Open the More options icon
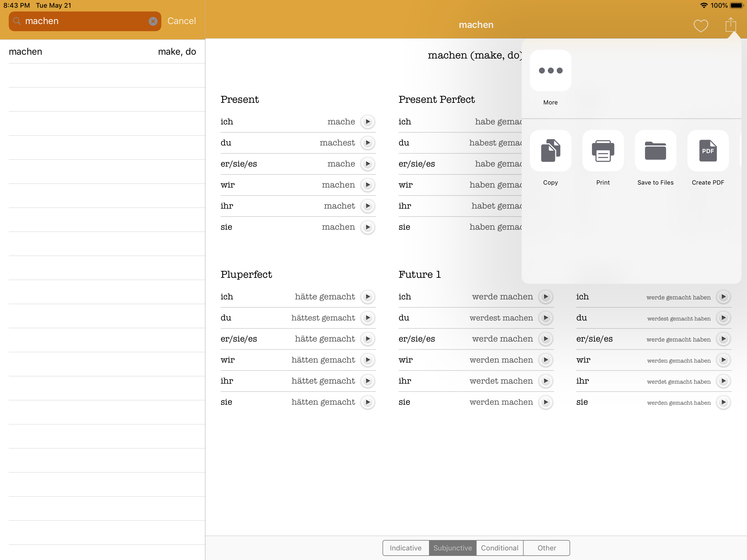This screenshot has width=747, height=560. [550, 71]
